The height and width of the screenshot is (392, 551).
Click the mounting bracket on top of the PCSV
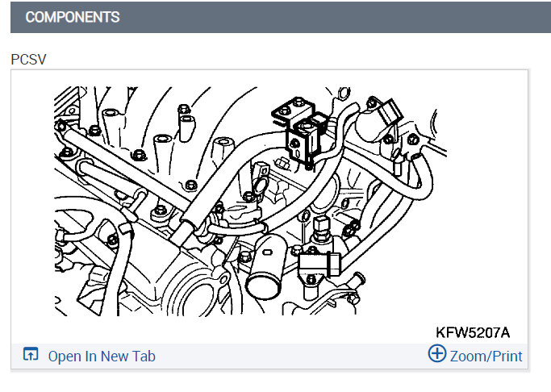pyautogui.click(x=293, y=110)
